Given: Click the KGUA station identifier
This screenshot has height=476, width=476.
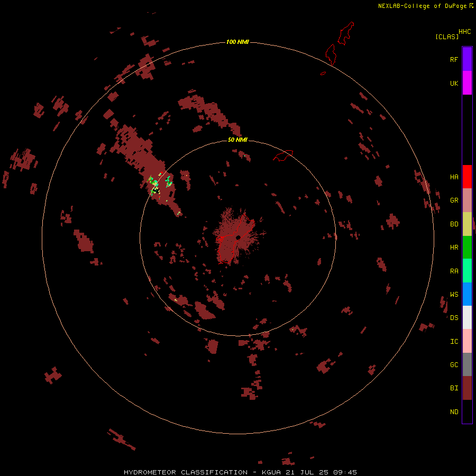Looking at the screenshot, I should (x=271, y=472).
